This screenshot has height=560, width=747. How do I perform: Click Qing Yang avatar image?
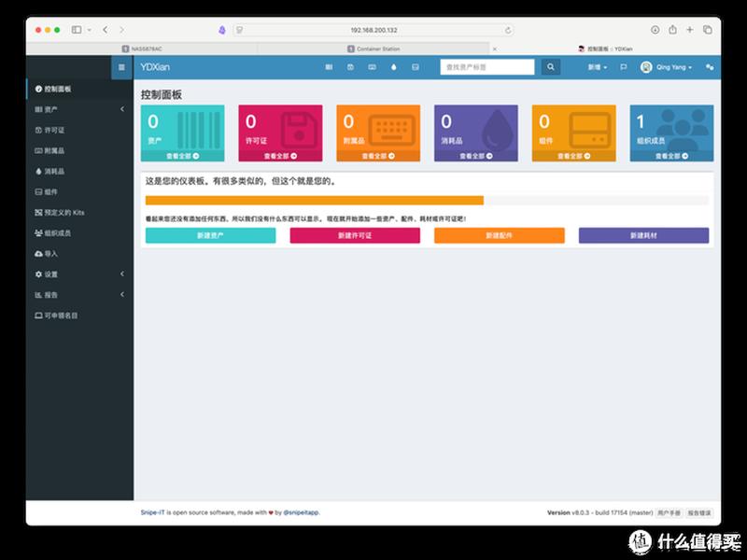(x=646, y=67)
